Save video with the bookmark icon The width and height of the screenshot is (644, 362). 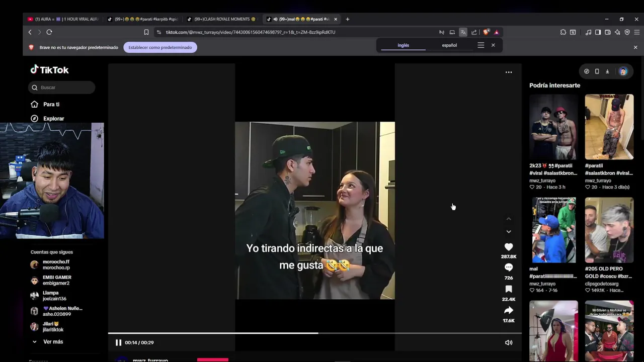point(509,289)
